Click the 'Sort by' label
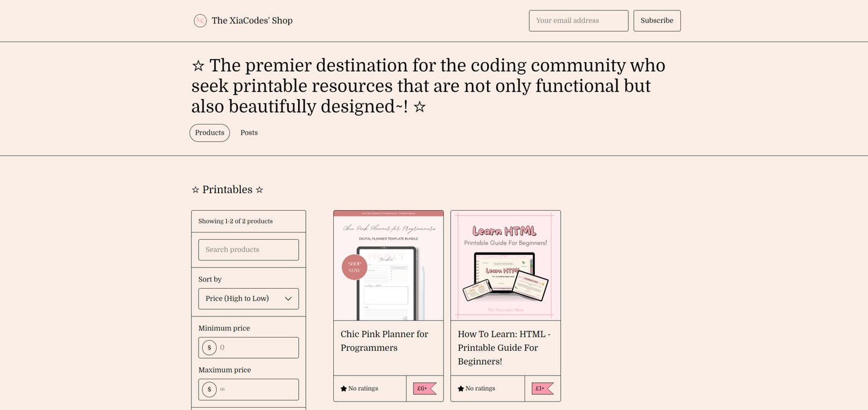 click(x=210, y=280)
